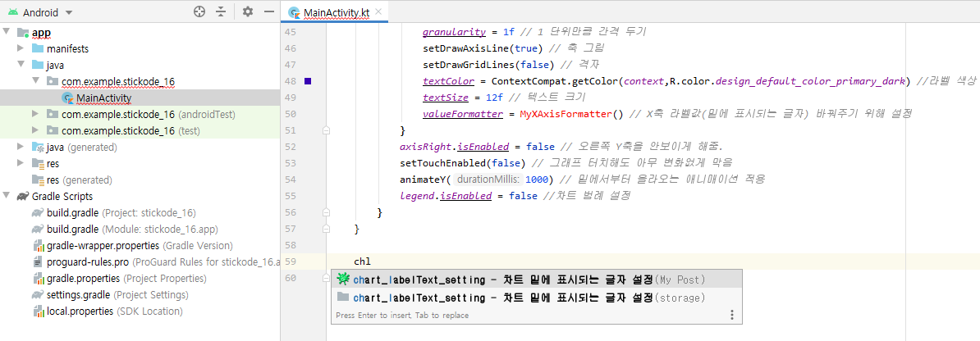Expand the java (generated) folder
Image resolution: width=980 pixels, height=341 pixels.
click(21, 148)
